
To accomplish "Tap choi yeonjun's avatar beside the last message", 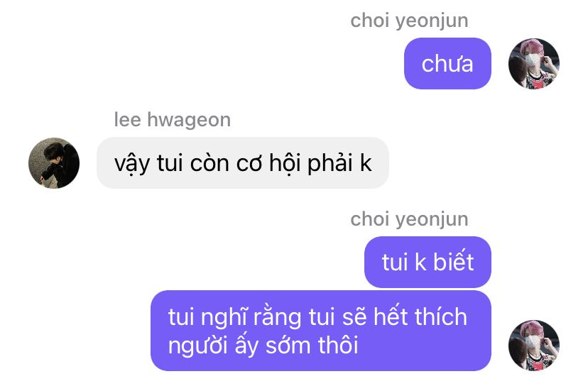I will (533, 345).
